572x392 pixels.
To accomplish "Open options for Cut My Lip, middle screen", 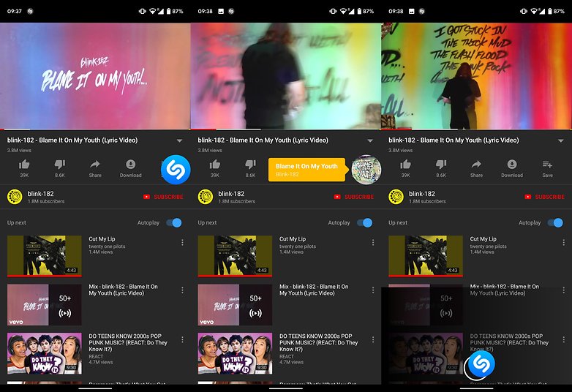I will (x=373, y=243).
